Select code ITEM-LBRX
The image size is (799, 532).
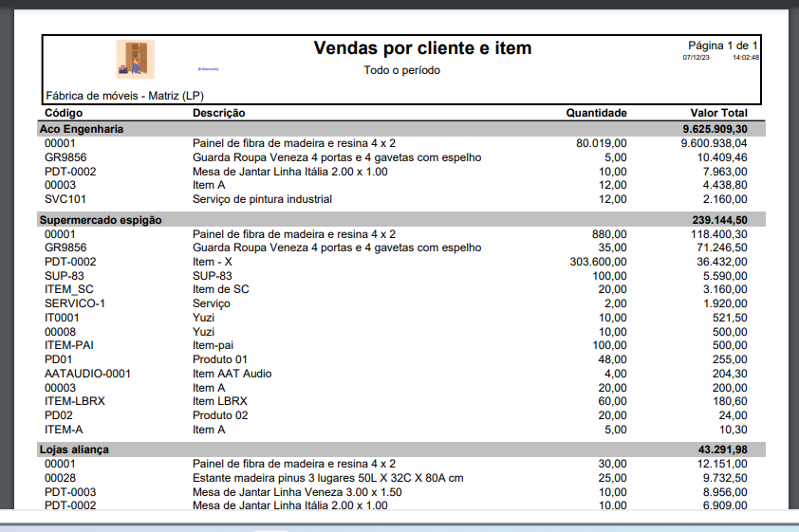74,402
